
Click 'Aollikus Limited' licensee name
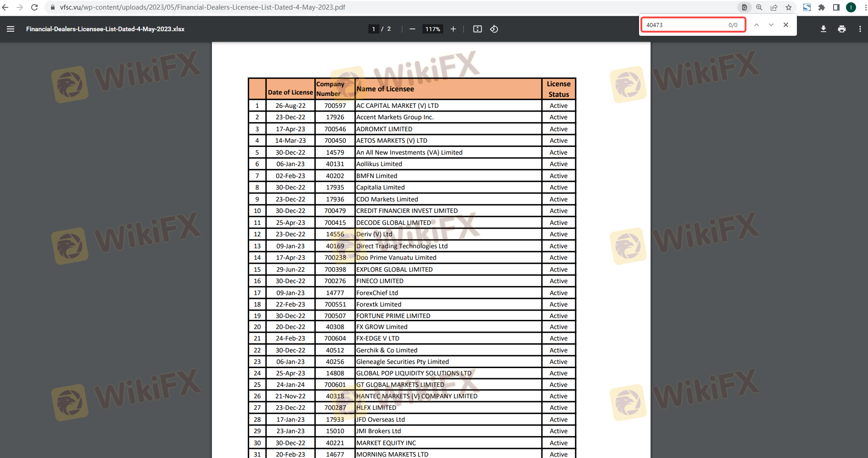(379, 164)
